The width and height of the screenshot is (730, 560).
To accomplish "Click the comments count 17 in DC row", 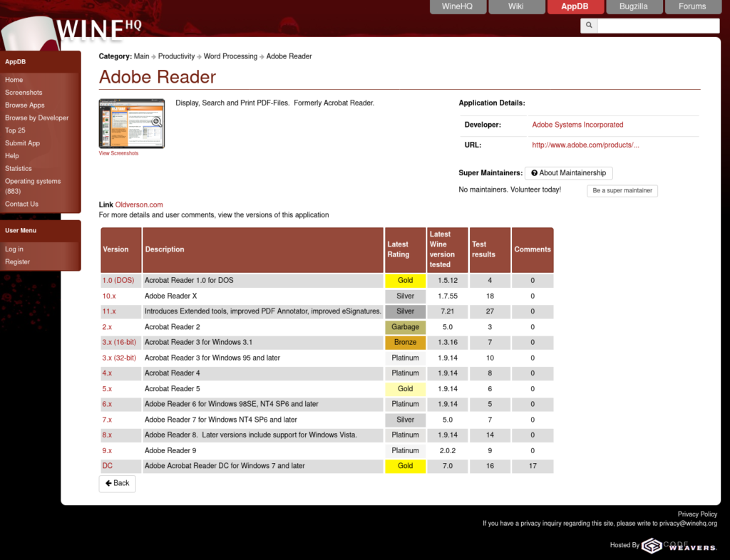I will (533, 465).
